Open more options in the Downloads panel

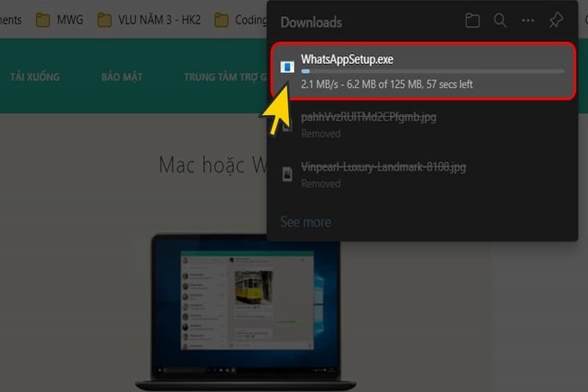[528, 21]
